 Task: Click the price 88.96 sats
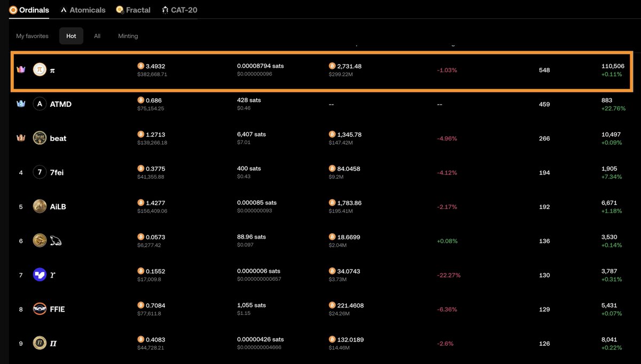[x=253, y=237]
